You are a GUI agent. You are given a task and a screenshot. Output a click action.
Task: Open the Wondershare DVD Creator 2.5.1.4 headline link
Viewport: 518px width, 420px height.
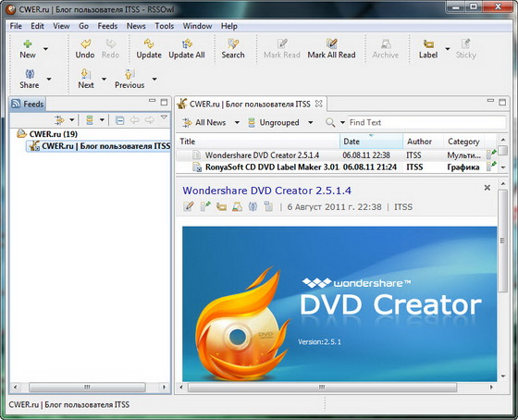tap(267, 191)
